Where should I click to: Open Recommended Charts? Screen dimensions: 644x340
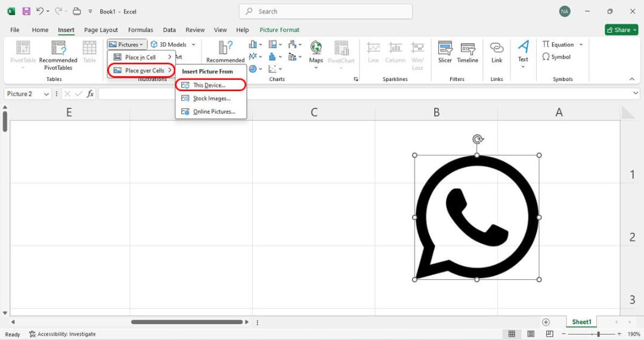[x=225, y=52]
